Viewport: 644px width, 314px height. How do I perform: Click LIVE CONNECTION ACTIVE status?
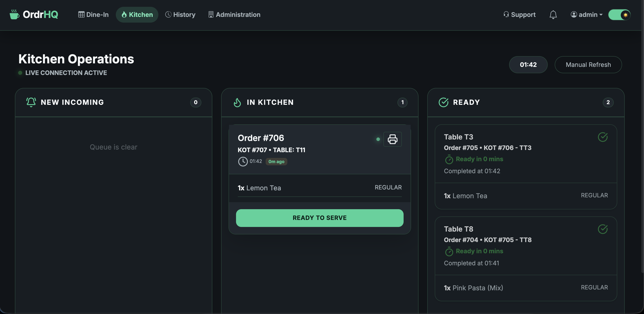pyautogui.click(x=66, y=73)
